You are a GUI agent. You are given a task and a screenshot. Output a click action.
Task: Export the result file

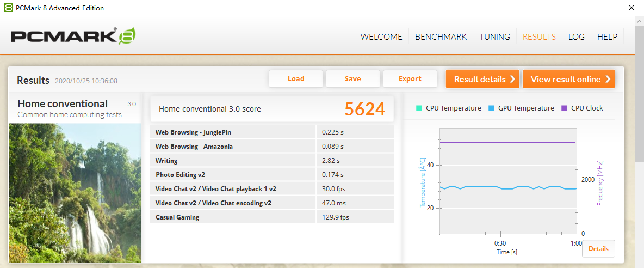click(x=410, y=79)
